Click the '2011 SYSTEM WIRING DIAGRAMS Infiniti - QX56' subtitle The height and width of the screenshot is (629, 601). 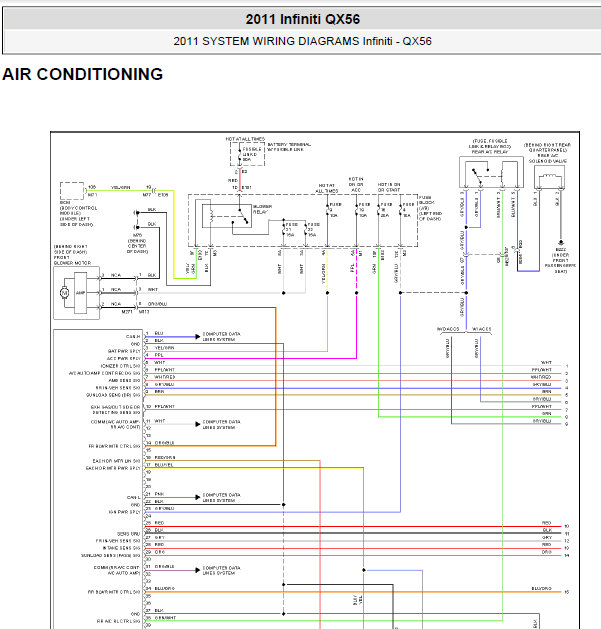click(x=303, y=41)
